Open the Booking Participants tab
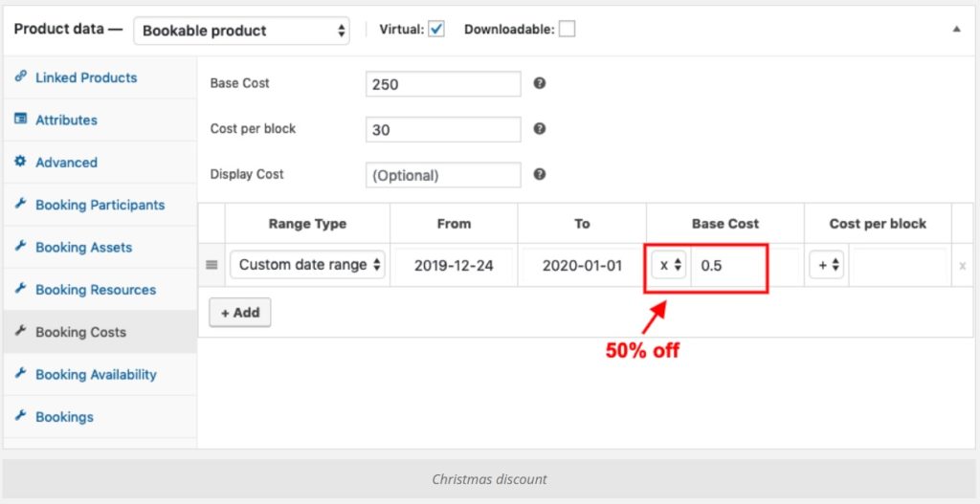Screen dimensions: 980x504 pyautogui.click(x=100, y=205)
